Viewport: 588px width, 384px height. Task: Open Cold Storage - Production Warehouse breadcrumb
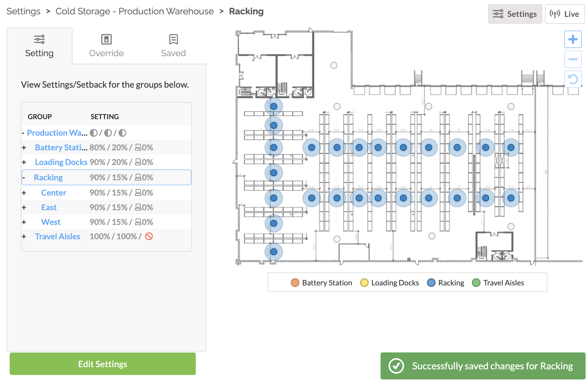pyautogui.click(x=135, y=11)
